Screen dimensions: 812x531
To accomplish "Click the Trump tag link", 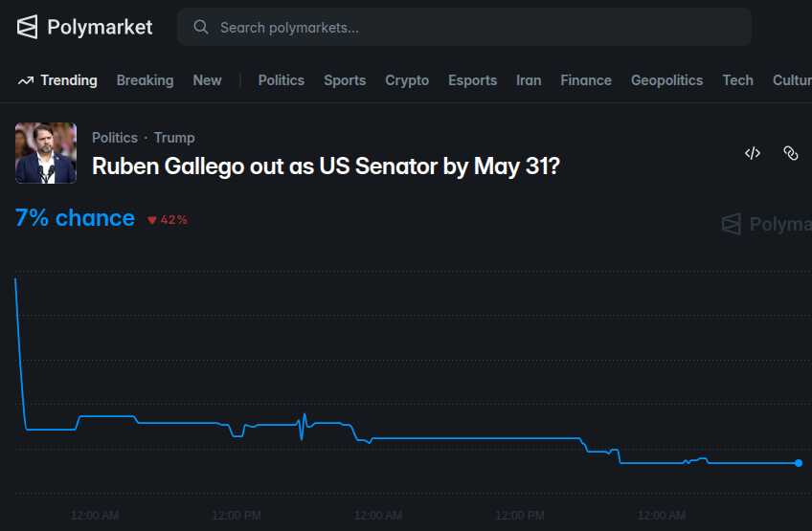I will point(174,138).
